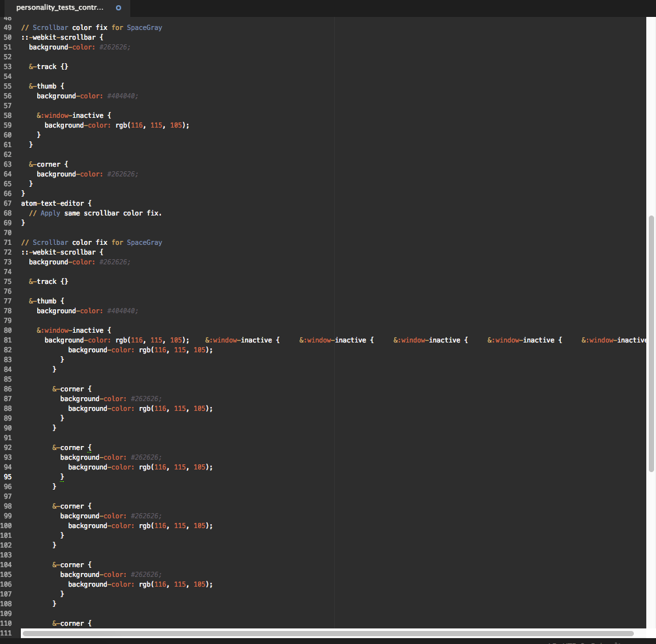Click closing brace on line 95

tap(62, 477)
